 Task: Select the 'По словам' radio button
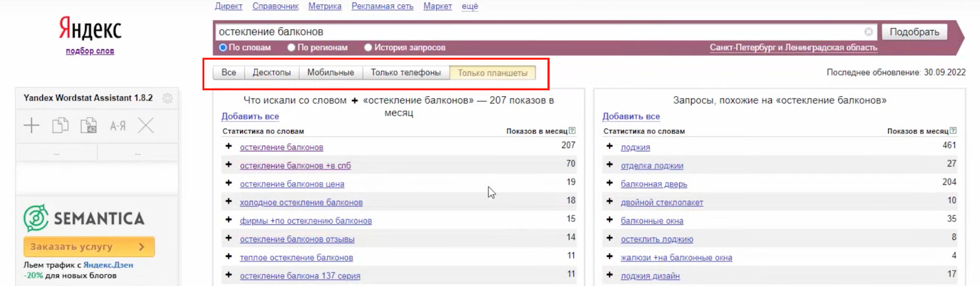[223, 47]
